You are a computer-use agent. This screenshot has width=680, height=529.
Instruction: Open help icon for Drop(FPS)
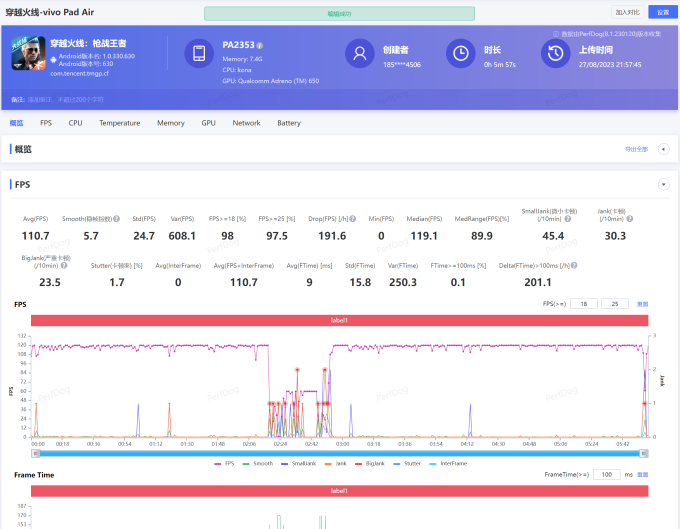pyautogui.click(x=353, y=219)
